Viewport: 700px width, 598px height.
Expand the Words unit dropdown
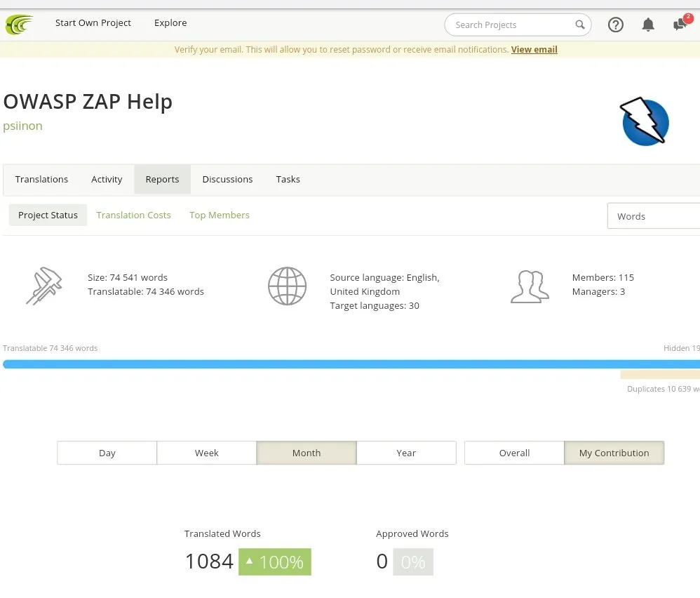point(654,216)
